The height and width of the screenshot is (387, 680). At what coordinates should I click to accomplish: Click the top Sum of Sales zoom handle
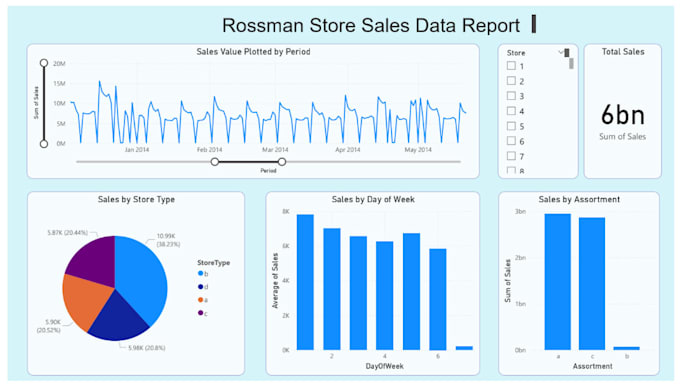click(x=44, y=63)
